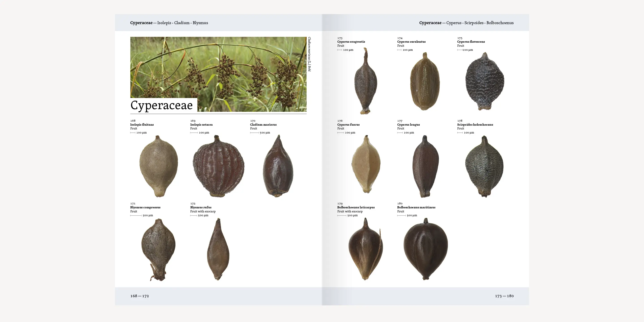Click the 'Cyperus eragrostis' species name
Screen dimensions: 644x322
click(x=351, y=42)
